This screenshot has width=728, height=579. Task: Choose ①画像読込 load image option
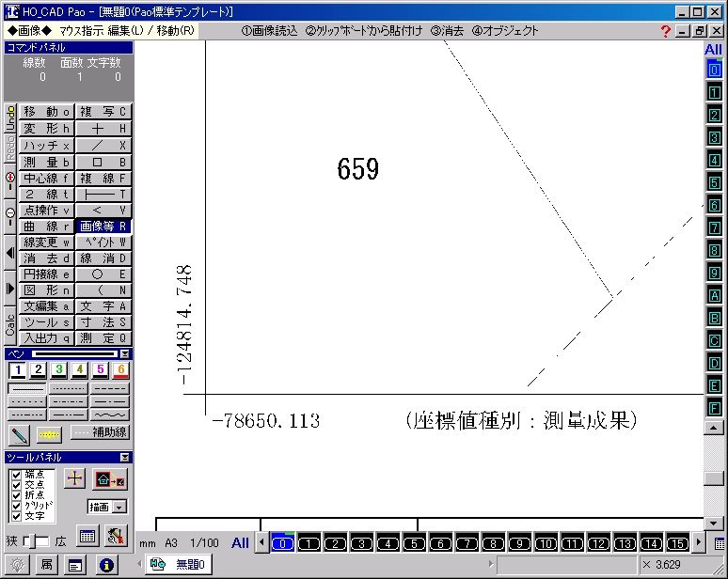click(x=269, y=31)
